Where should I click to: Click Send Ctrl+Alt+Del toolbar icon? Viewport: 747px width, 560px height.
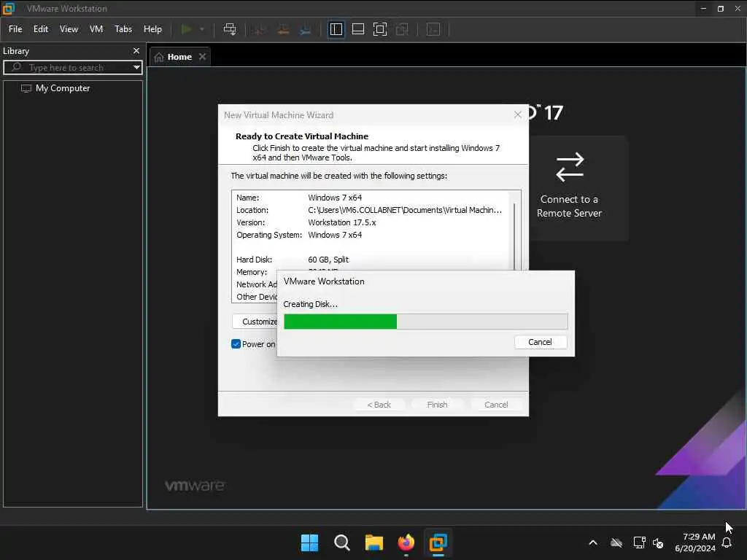point(230,29)
